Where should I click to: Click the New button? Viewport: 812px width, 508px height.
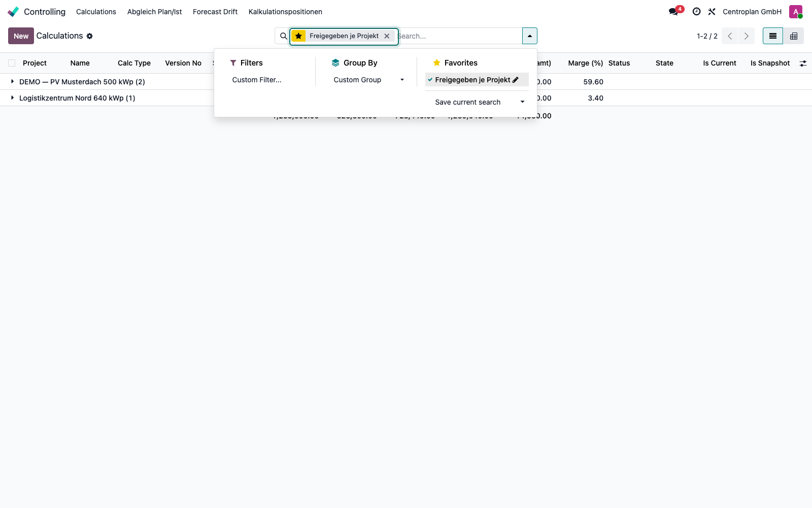(21, 36)
